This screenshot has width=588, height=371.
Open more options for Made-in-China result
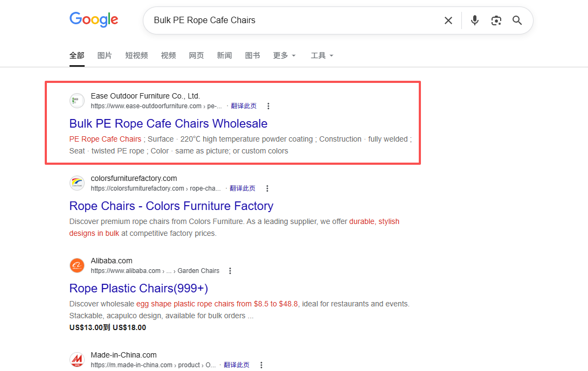(261, 365)
